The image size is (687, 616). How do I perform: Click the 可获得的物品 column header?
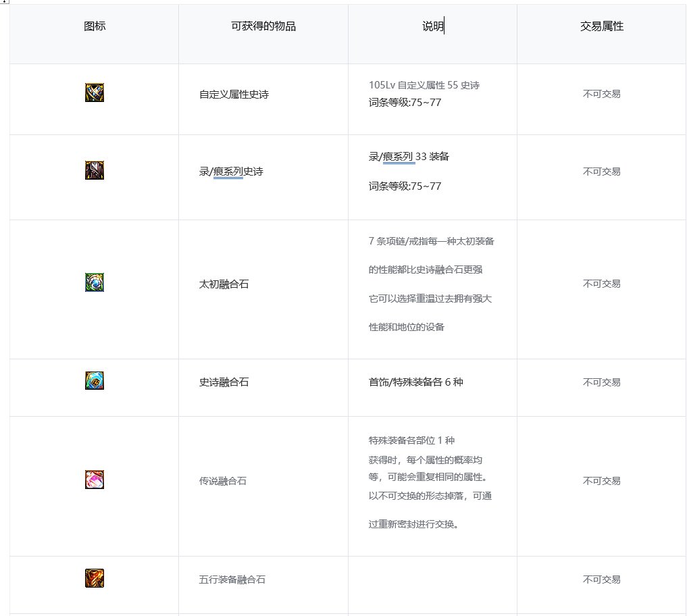263,26
